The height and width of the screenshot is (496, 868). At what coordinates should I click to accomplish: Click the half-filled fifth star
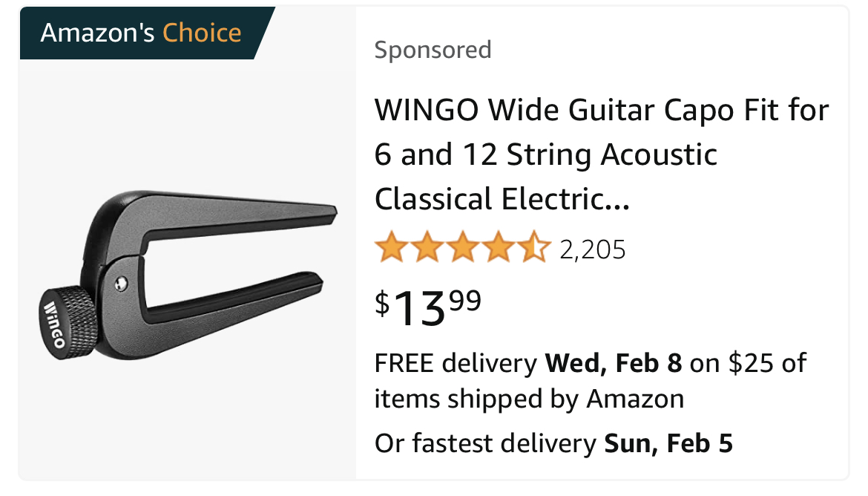[x=535, y=248]
